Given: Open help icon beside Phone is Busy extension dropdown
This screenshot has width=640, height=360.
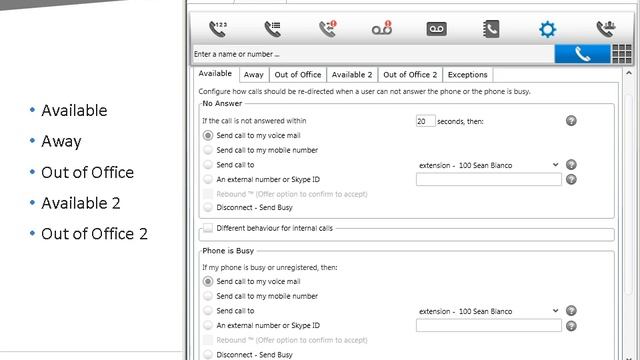Looking at the screenshot, I should [x=571, y=311].
